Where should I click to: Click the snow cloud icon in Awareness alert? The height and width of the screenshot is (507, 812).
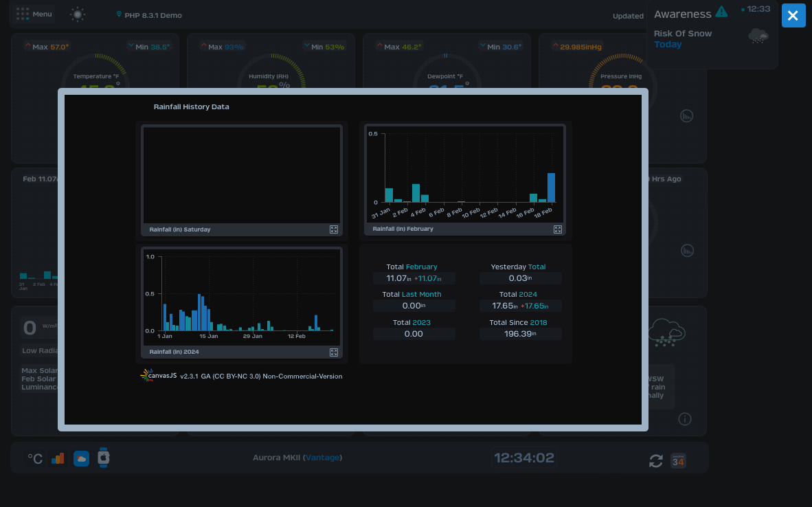point(758,36)
